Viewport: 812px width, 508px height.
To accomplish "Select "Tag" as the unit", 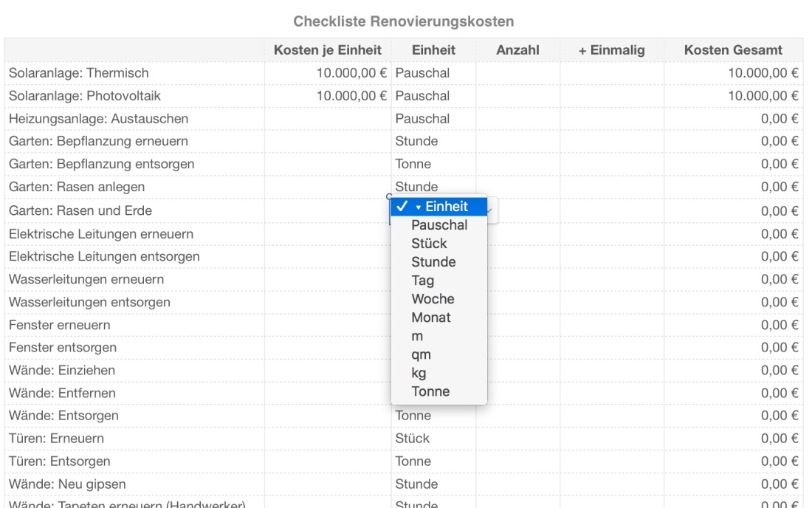I will coord(422,281).
